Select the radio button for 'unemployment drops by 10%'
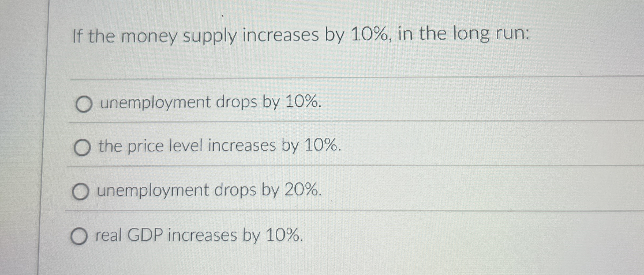Viewport: 644px width, 275px height. [83, 104]
